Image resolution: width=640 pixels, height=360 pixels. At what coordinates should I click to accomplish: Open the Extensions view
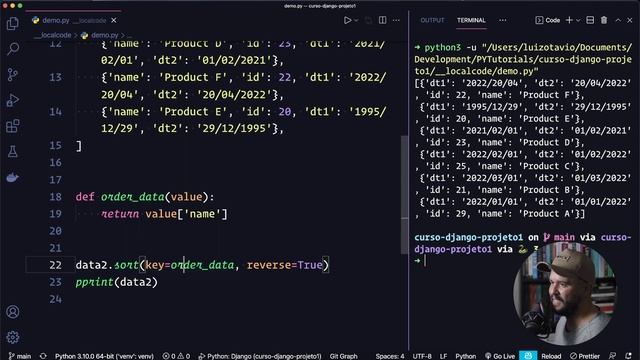(13, 126)
